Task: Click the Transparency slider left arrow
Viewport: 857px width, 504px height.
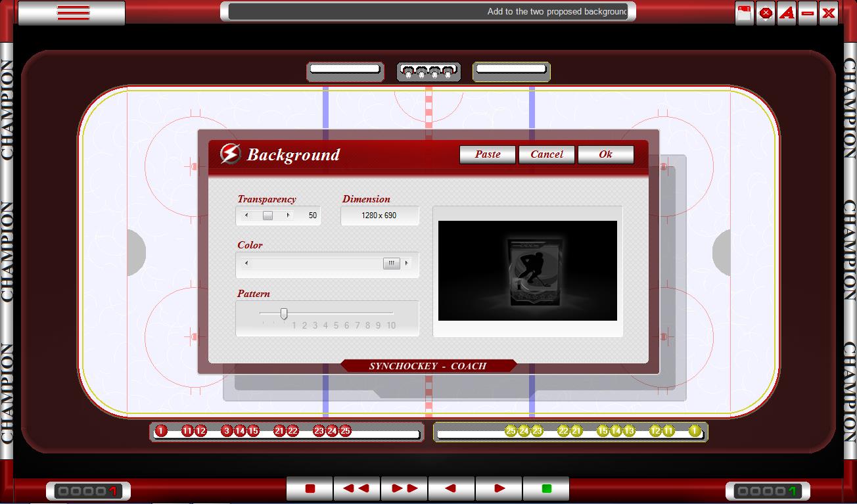Action: click(246, 216)
